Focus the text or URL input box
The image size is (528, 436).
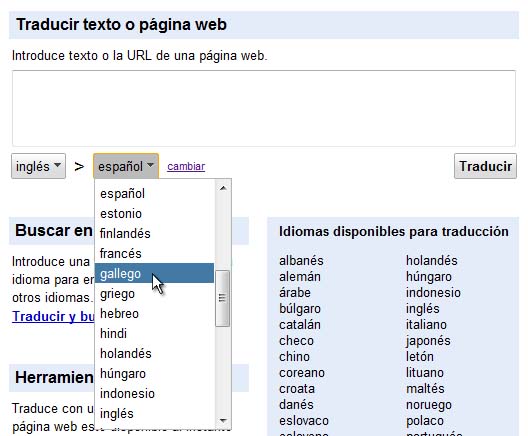pos(264,108)
